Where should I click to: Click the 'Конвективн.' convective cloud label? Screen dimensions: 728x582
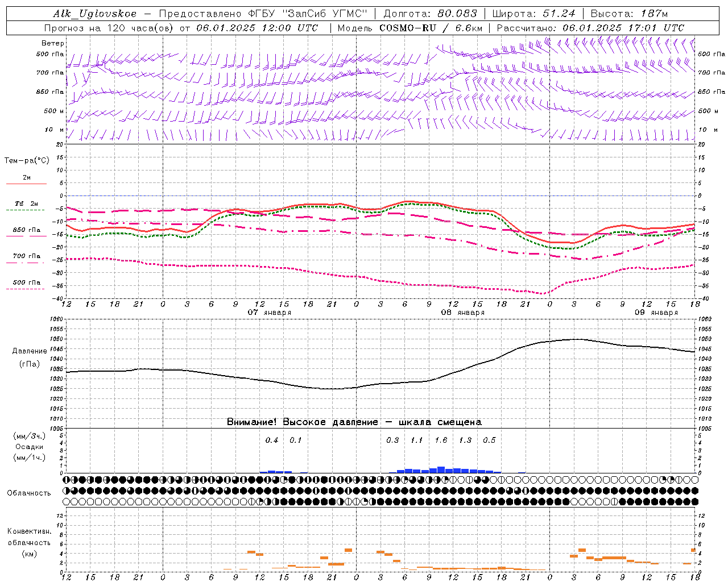(29, 531)
